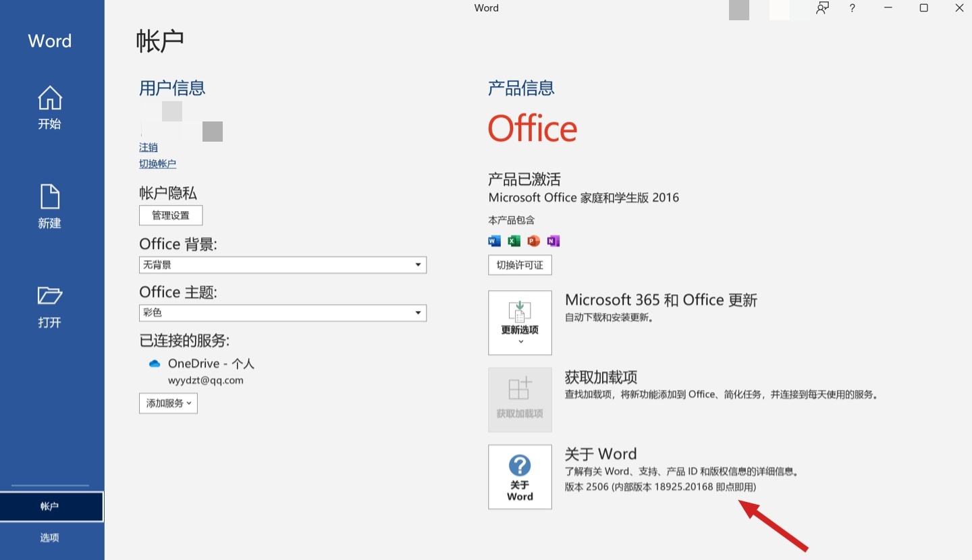Image resolution: width=972 pixels, height=560 pixels.
Task: Click the OneNote app icon under 本产品包含
Action: (x=553, y=241)
